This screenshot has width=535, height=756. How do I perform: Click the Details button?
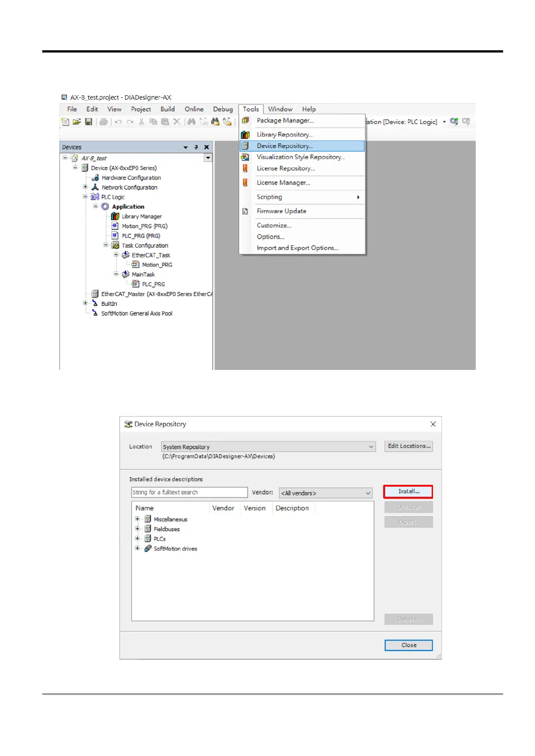[409, 619]
